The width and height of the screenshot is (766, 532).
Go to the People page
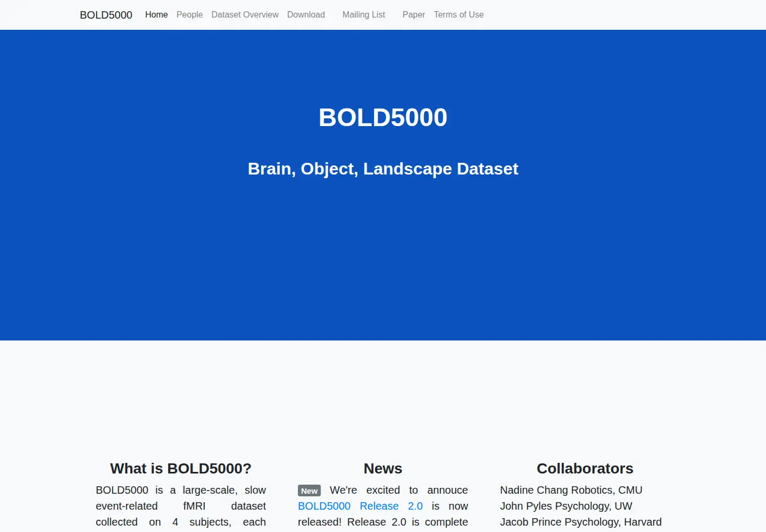pyautogui.click(x=189, y=15)
